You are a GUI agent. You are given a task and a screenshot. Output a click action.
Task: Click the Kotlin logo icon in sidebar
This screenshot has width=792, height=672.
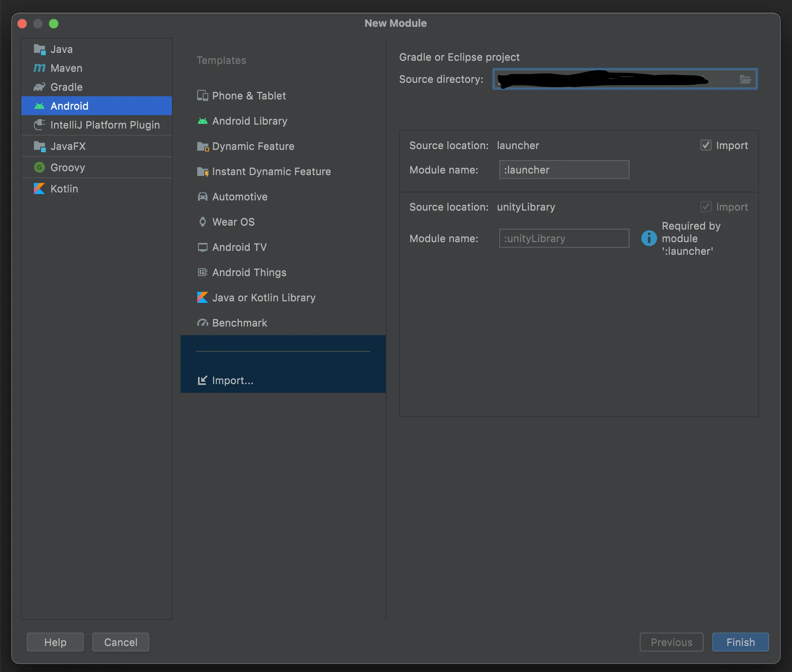click(39, 189)
